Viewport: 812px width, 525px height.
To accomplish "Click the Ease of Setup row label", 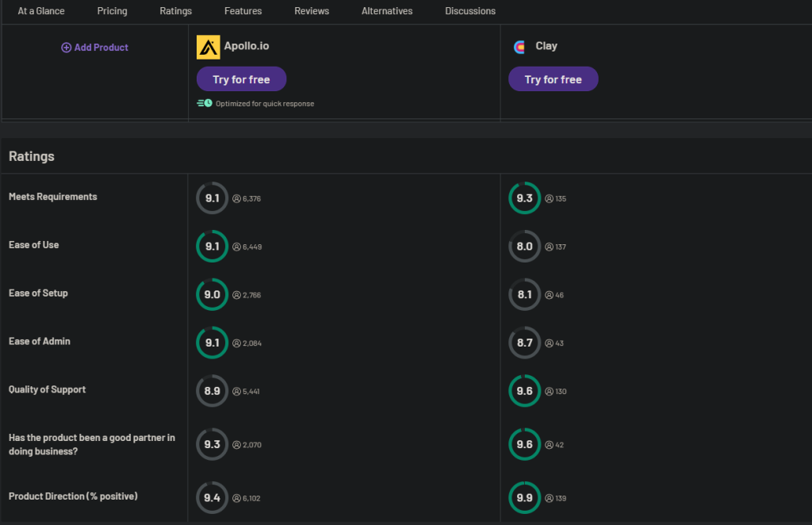I will coord(38,293).
